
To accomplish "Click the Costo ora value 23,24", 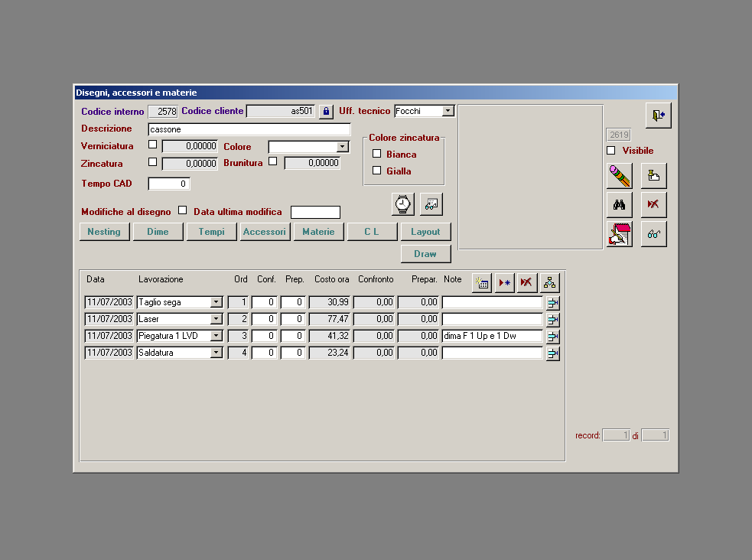I will [x=330, y=353].
